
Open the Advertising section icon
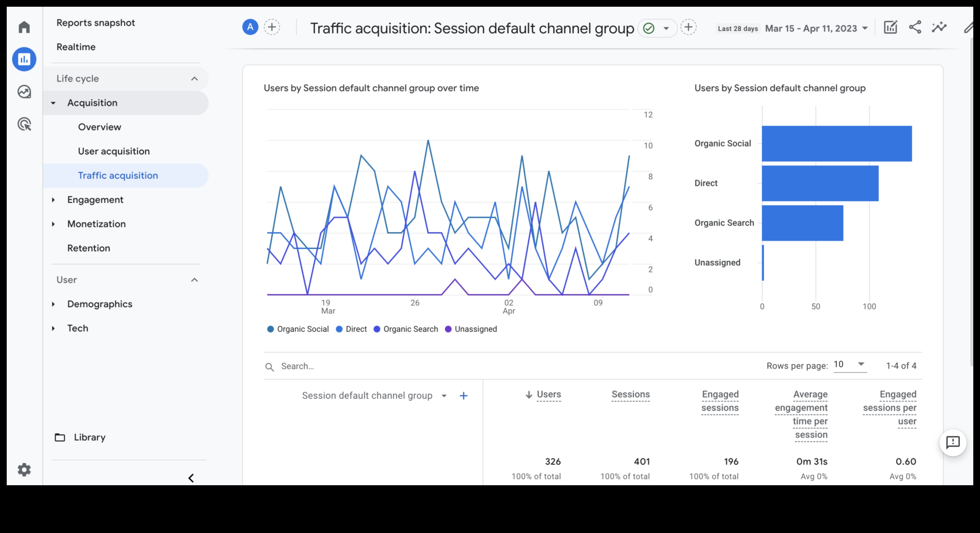click(x=24, y=124)
